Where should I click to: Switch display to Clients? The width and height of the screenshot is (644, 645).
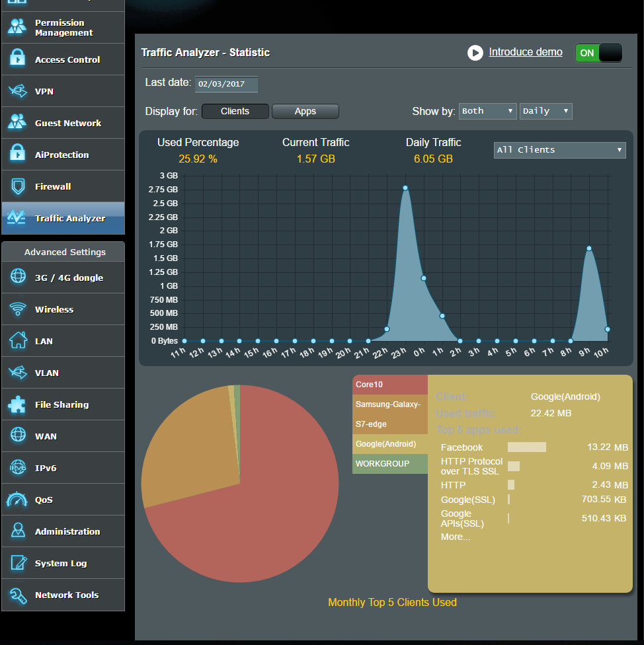point(235,111)
